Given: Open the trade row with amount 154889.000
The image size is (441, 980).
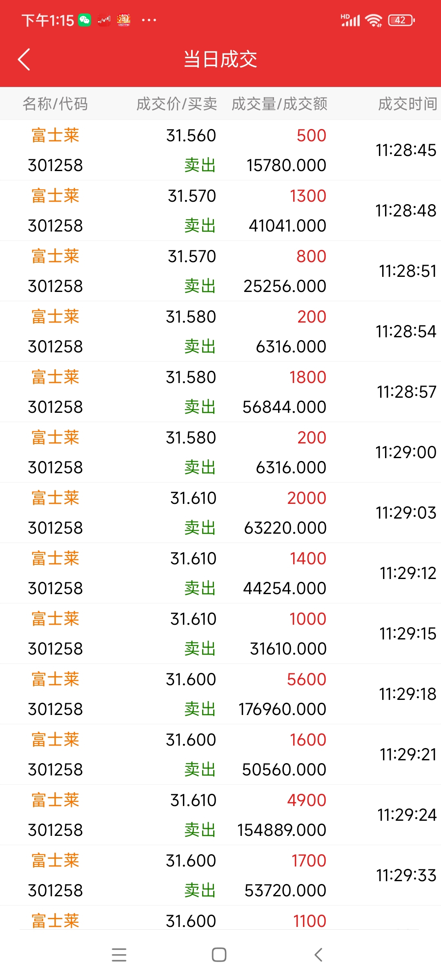Looking at the screenshot, I should [x=220, y=815].
